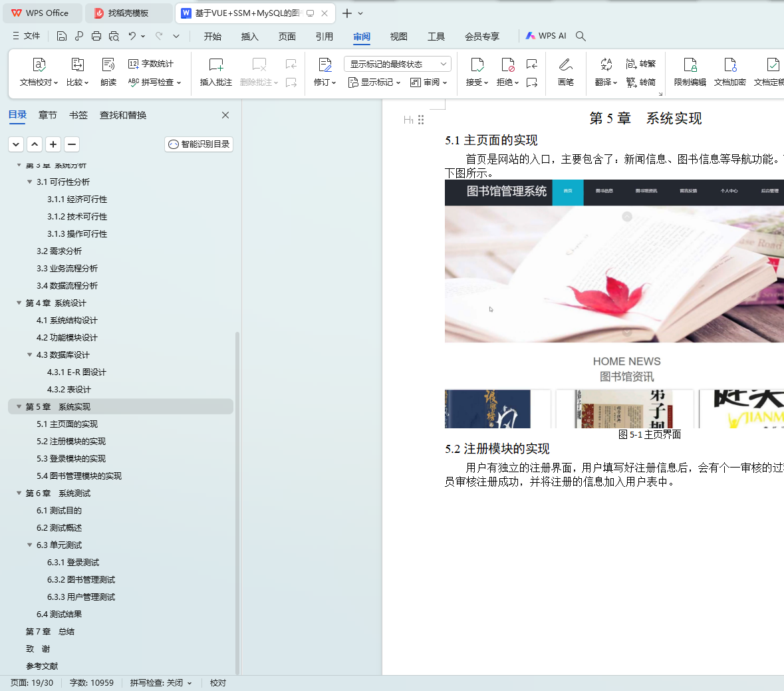Collapse the 3.1 可行性分析 tree node

[x=29, y=182]
